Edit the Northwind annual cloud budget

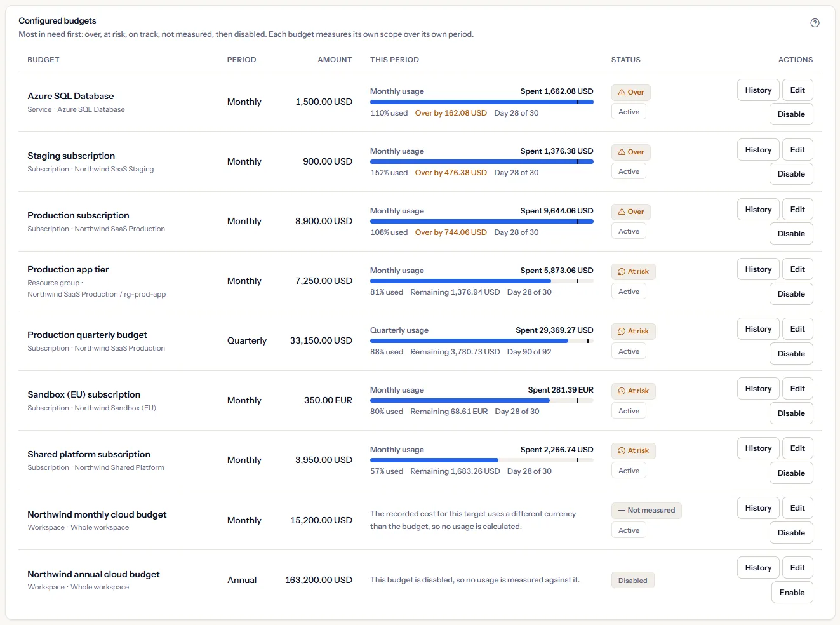pyautogui.click(x=797, y=568)
